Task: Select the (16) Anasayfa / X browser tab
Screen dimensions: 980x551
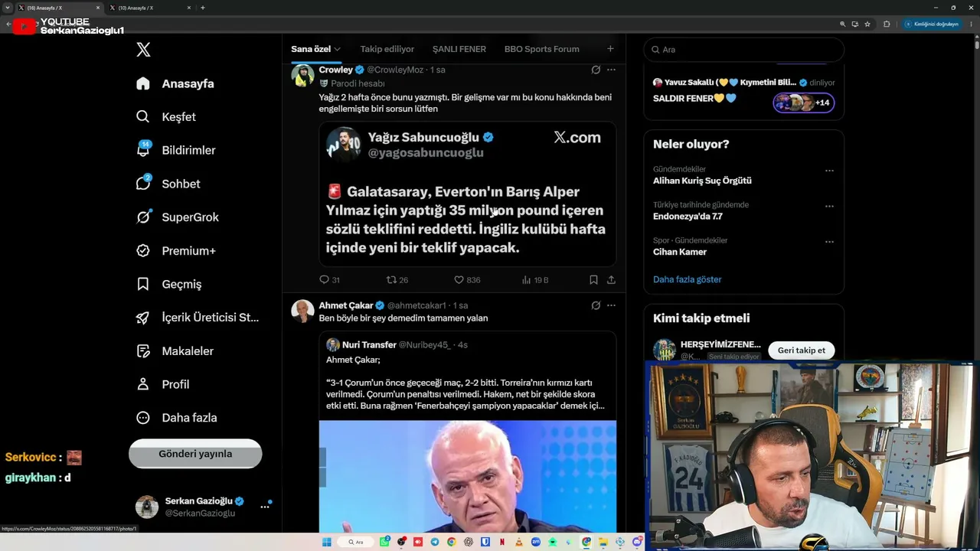Action: (x=59, y=8)
